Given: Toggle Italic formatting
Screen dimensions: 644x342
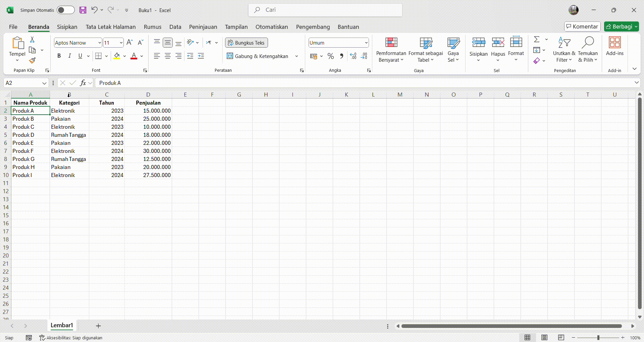Looking at the screenshot, I should [69, 56].
